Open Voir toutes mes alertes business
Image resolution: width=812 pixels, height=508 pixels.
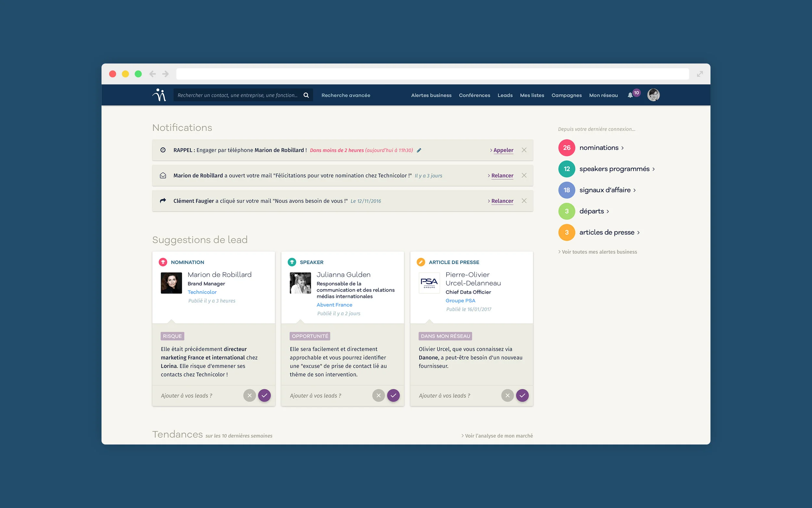(x=598, y=252)
